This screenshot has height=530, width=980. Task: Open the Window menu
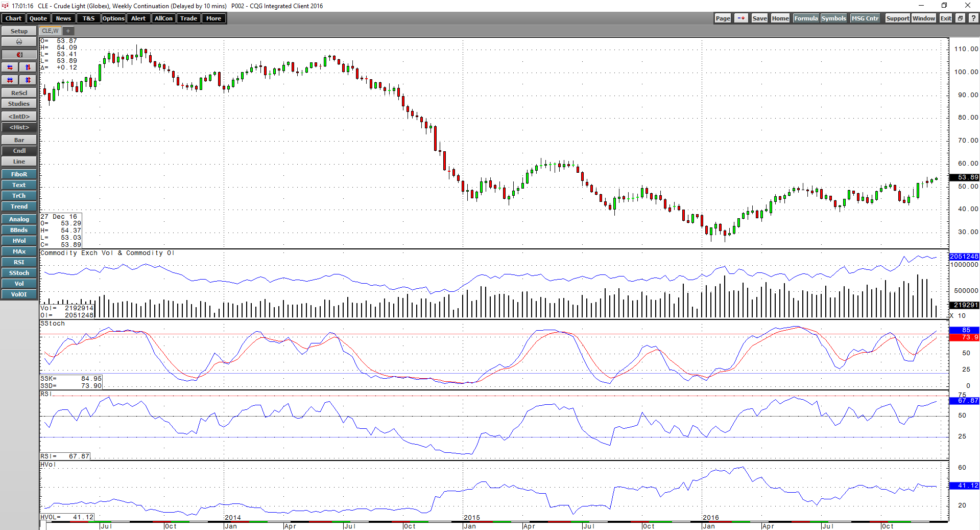coord(924,18)
